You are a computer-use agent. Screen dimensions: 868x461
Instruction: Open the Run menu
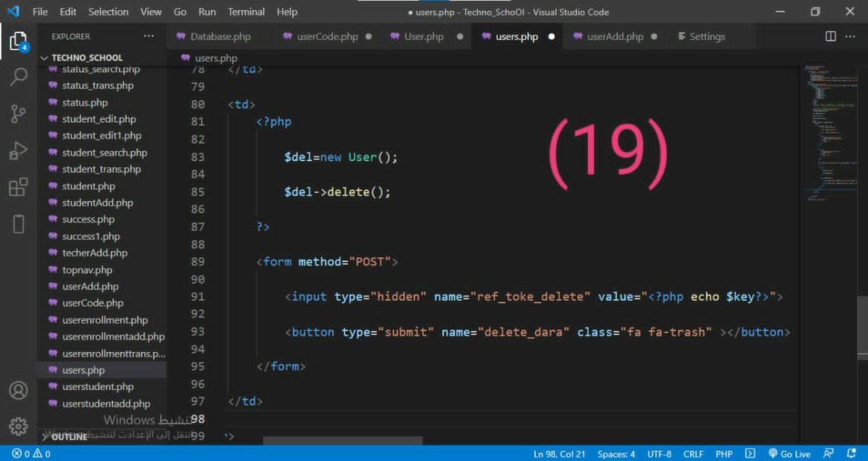point(207,12)
